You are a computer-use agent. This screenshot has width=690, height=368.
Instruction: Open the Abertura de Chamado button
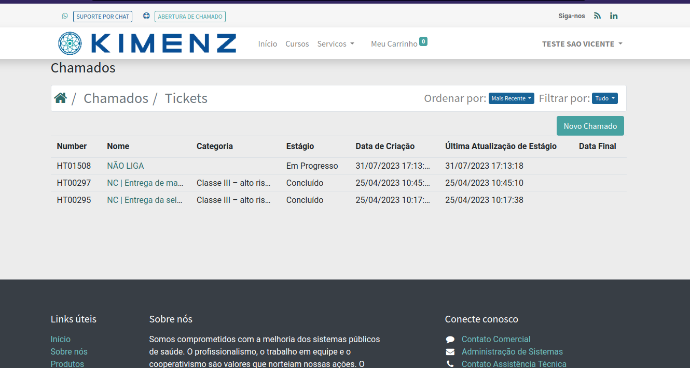(x=190, y=17)
